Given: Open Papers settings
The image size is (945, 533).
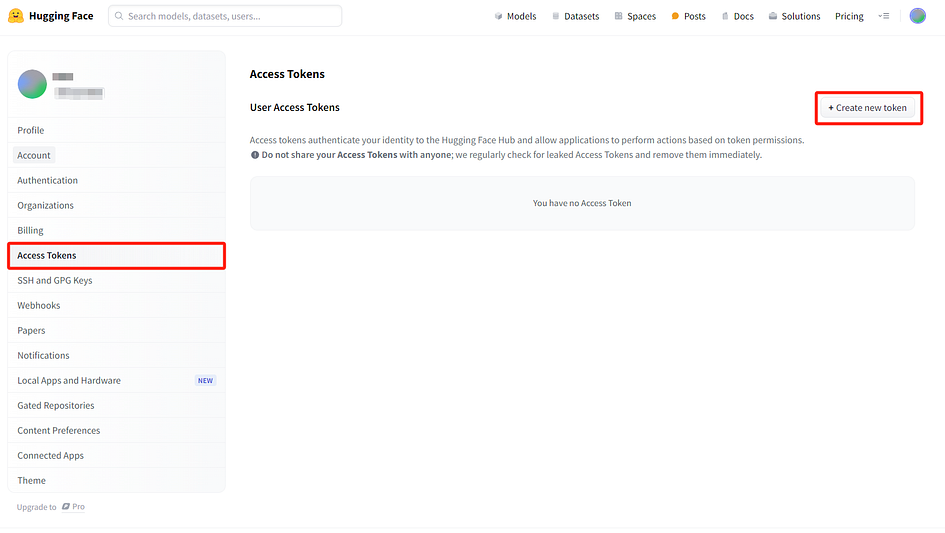Looking at the screenshot, I should click(116, 330).
